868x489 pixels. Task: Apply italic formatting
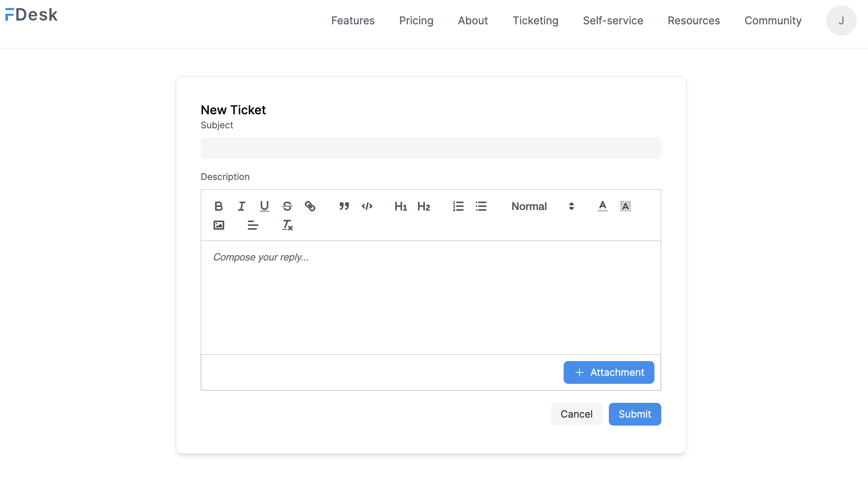[x=241, y=206]
